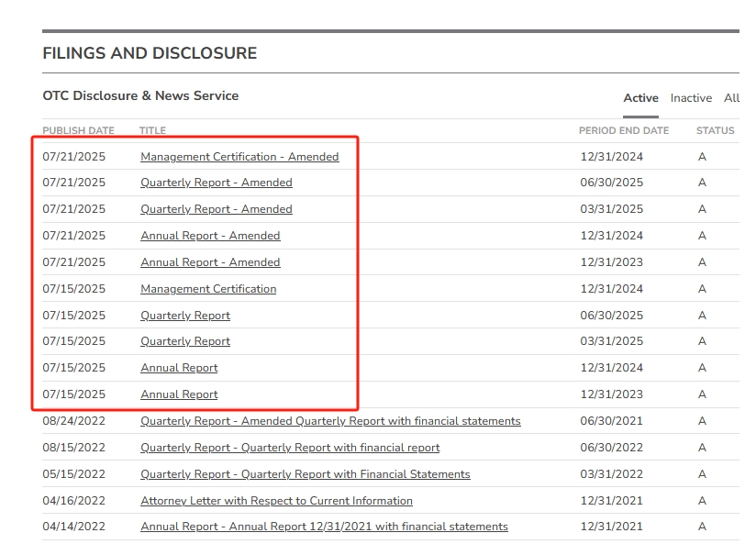Open Quarterly Report - Amended for period 03/31/2025
This screenshot has width=756, height=544.
click(x=217, y=209)
